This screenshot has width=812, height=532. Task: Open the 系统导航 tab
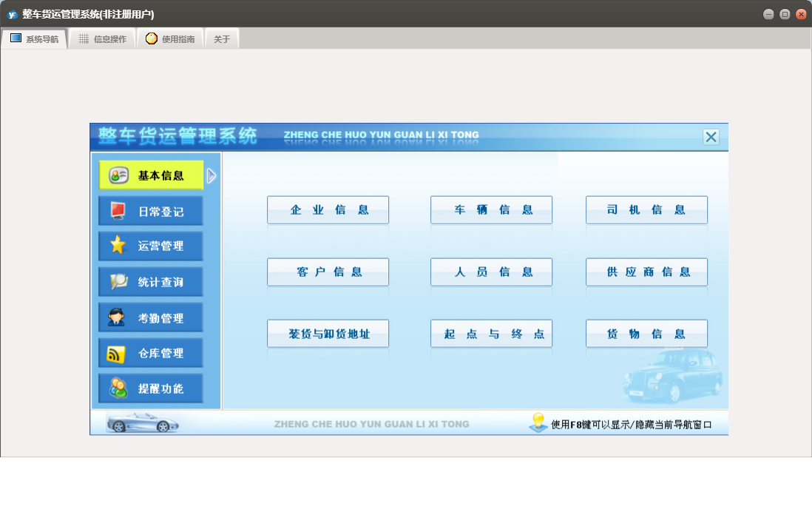coord(34,39)
